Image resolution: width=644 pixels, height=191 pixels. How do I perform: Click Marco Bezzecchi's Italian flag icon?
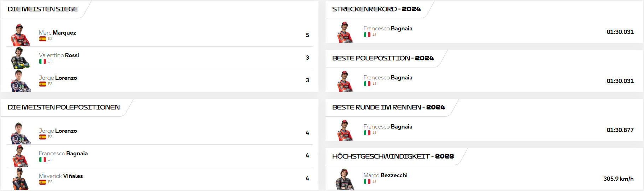(x=367, y=181)
